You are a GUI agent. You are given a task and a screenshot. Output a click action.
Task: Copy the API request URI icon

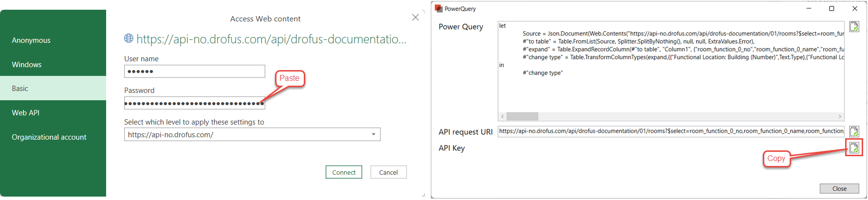(x=854, y=131)
